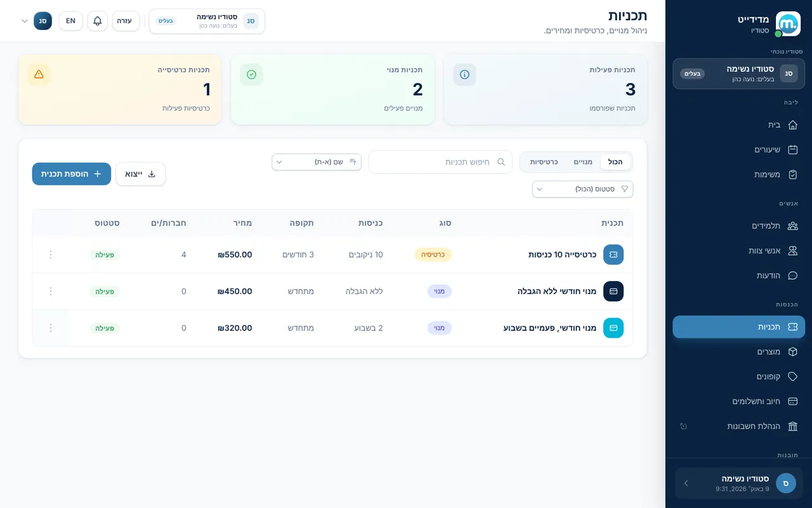Expand the סטודיו נשימה template card chevron

686,483
